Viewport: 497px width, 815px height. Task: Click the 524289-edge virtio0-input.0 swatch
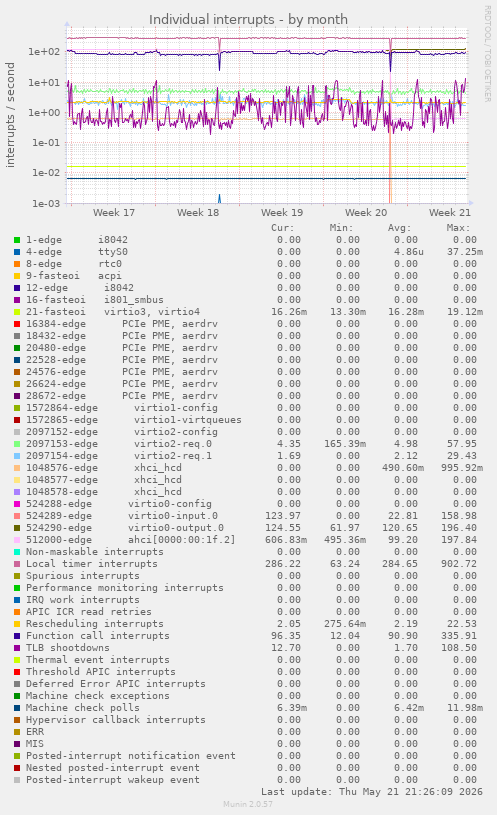(17, 516)
